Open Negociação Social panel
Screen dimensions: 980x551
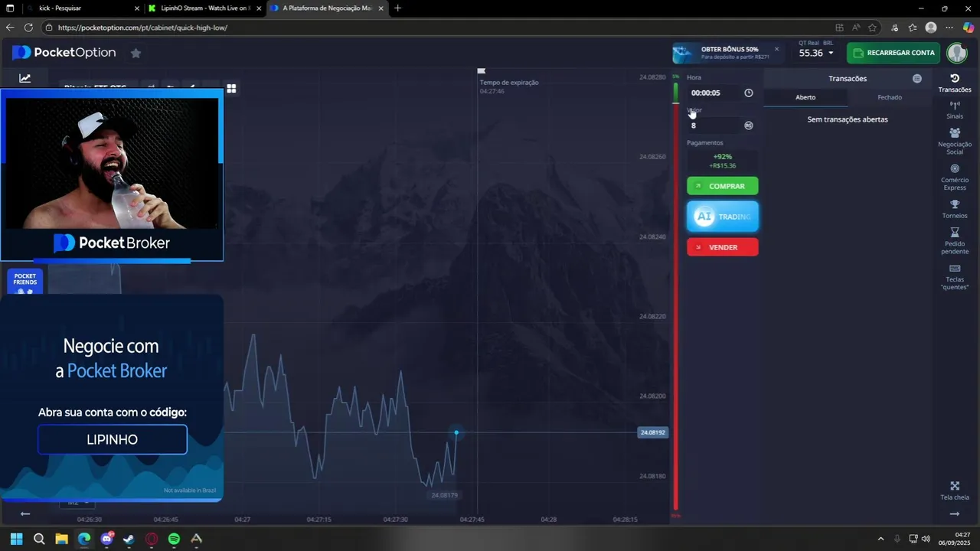coord(955,142)
